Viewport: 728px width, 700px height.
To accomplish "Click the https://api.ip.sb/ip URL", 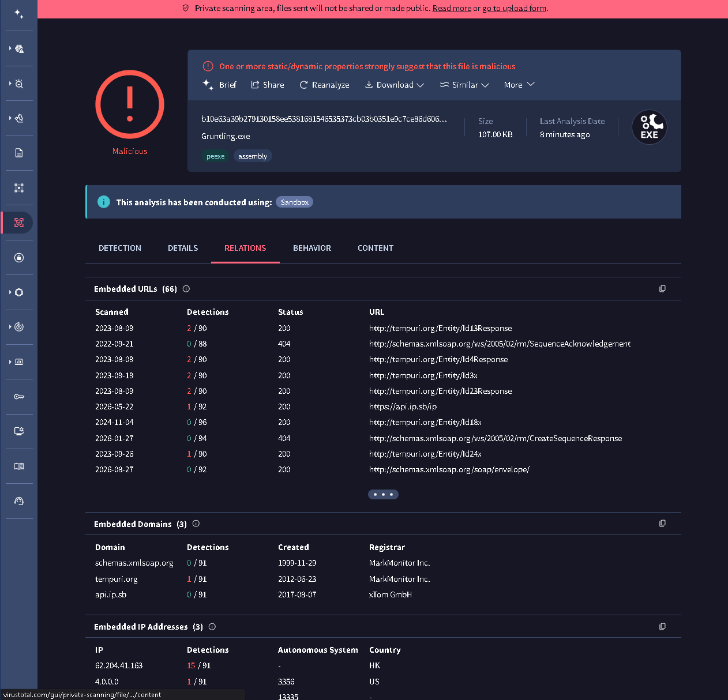I will tap(403, 407).
